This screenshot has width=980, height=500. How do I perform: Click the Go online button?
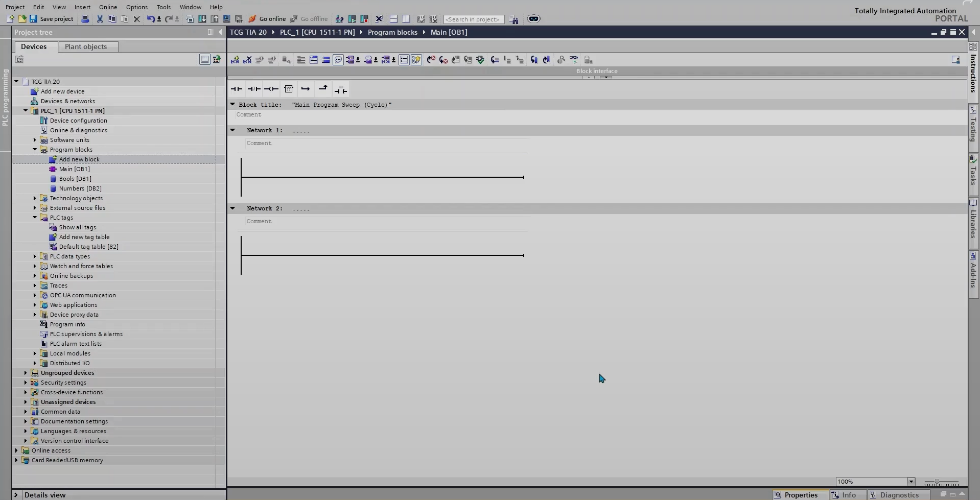267,19
